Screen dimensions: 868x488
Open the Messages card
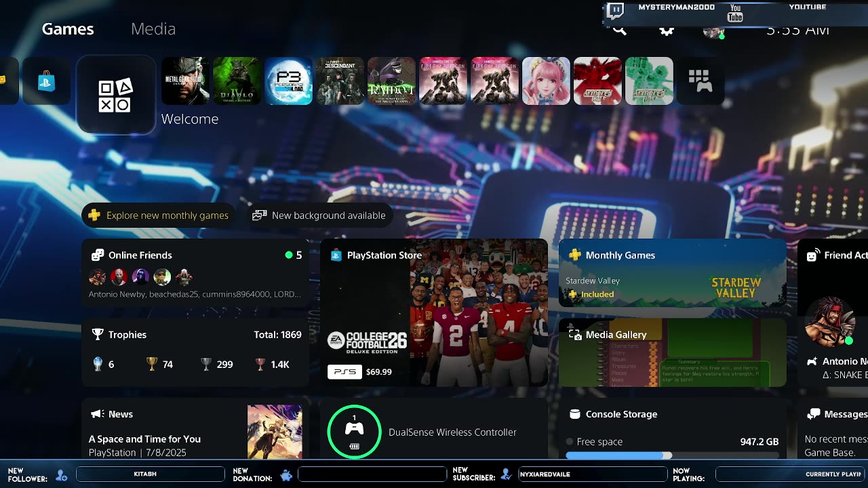point(833,429)
